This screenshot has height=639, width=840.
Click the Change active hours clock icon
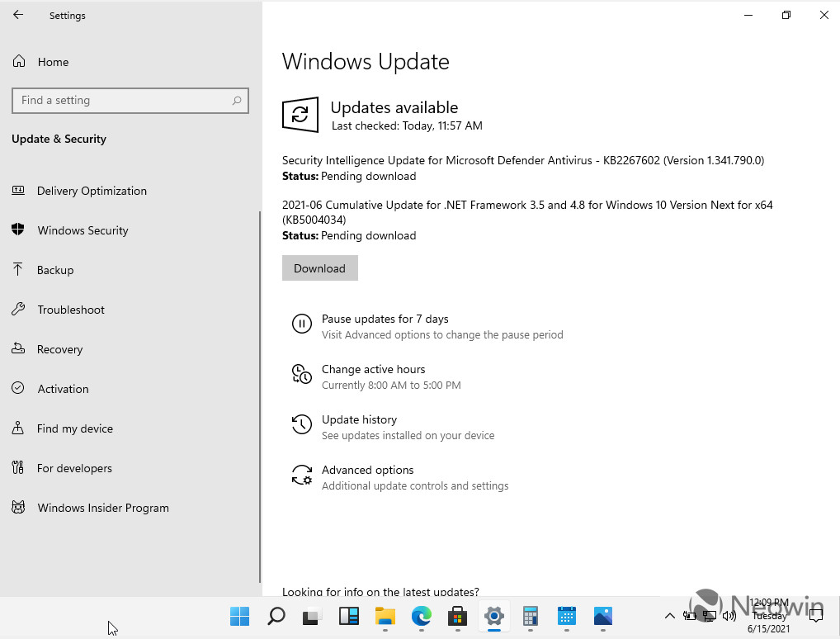pyautogui.click(x=302, y=376)
